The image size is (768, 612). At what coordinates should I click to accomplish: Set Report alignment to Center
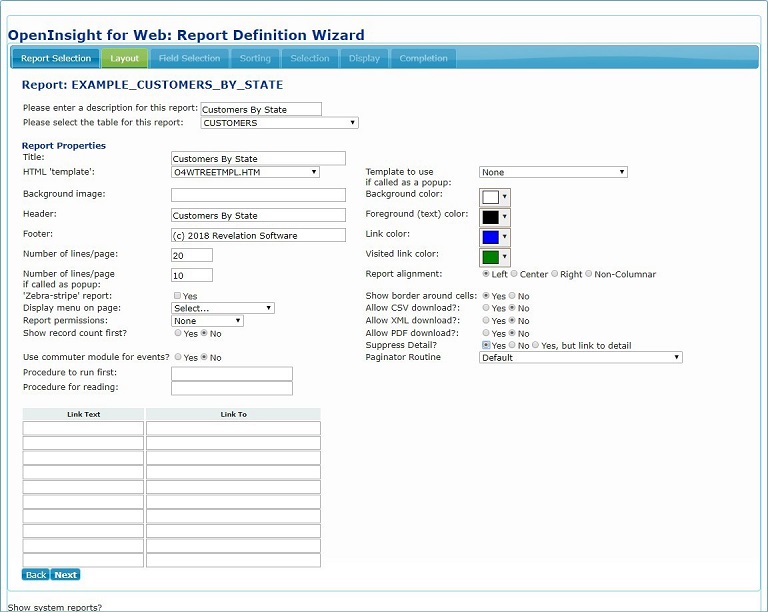pos(514,274)
